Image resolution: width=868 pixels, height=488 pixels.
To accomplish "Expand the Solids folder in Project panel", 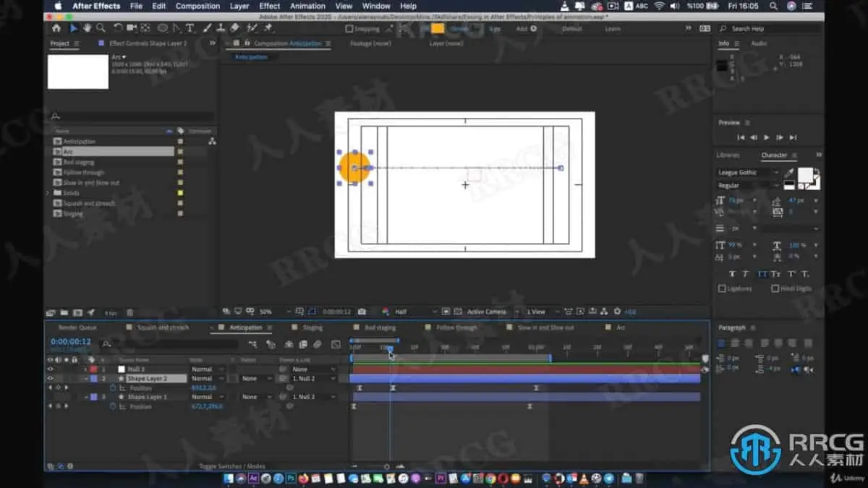I will click(49, 193).
